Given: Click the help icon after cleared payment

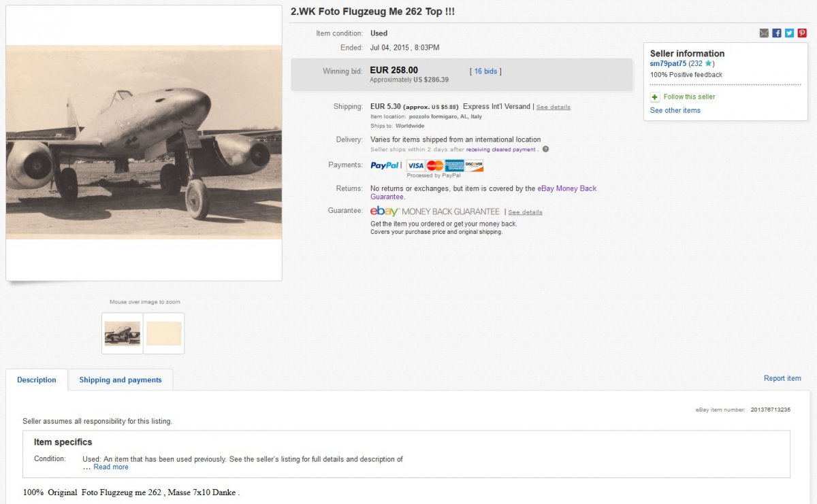Looking at the screenshot, I should click(x=545, y=149).
